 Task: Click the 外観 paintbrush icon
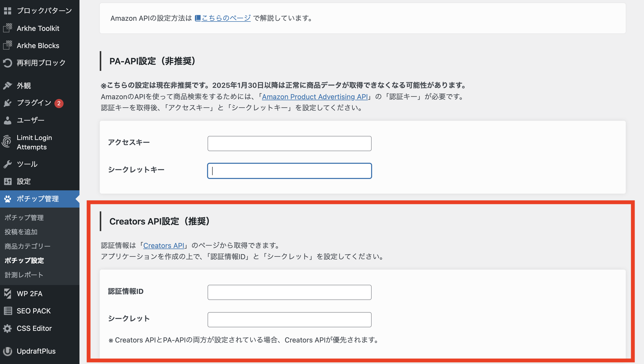[8, 86]
